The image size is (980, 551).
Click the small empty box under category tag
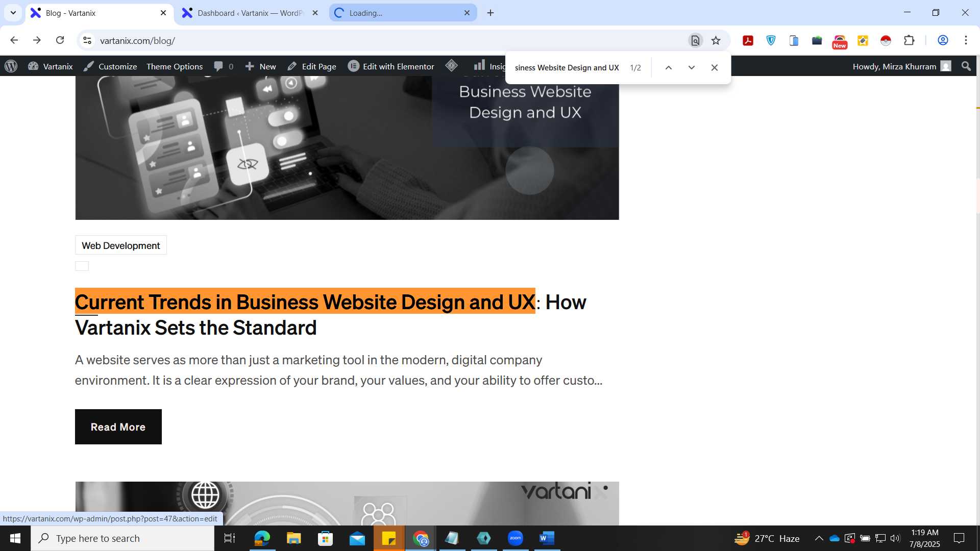pos(82,266)
